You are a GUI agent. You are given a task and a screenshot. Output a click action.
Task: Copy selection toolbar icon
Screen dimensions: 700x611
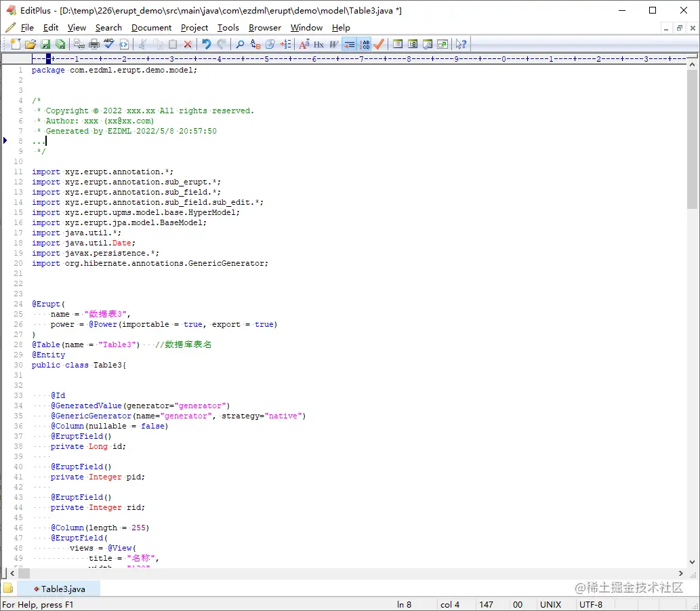click(158, 44)
